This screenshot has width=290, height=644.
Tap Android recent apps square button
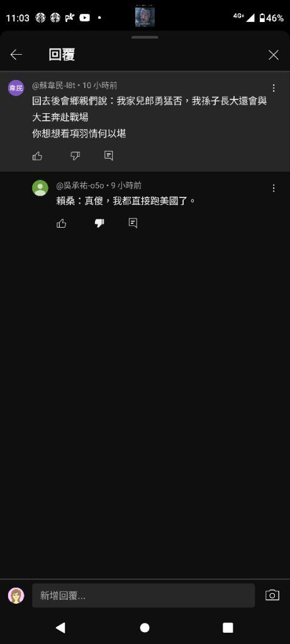(228, 628)
